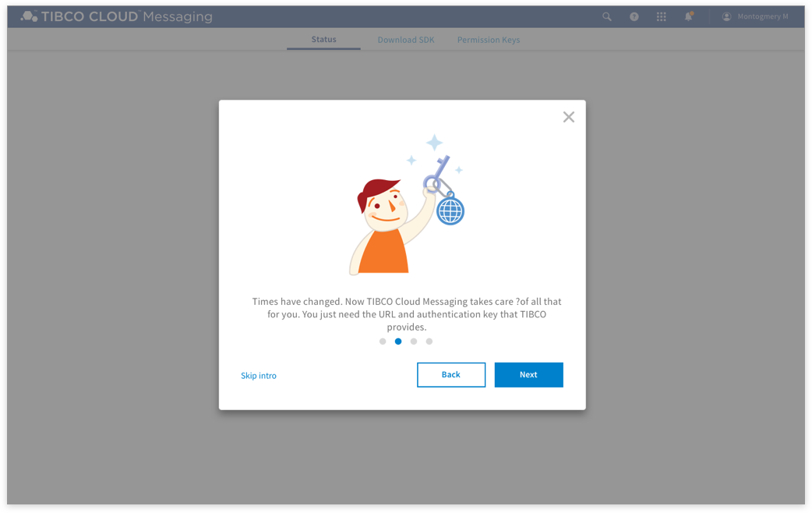Click the TIBCO Cloud Messaging logo
The image size is (812, 513).
(117, 16)
